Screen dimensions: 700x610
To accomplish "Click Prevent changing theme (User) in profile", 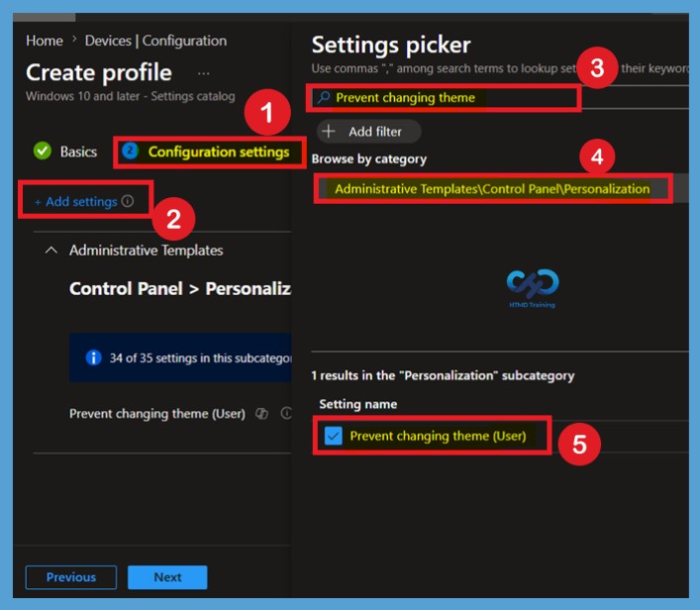I will click(157, 414).
